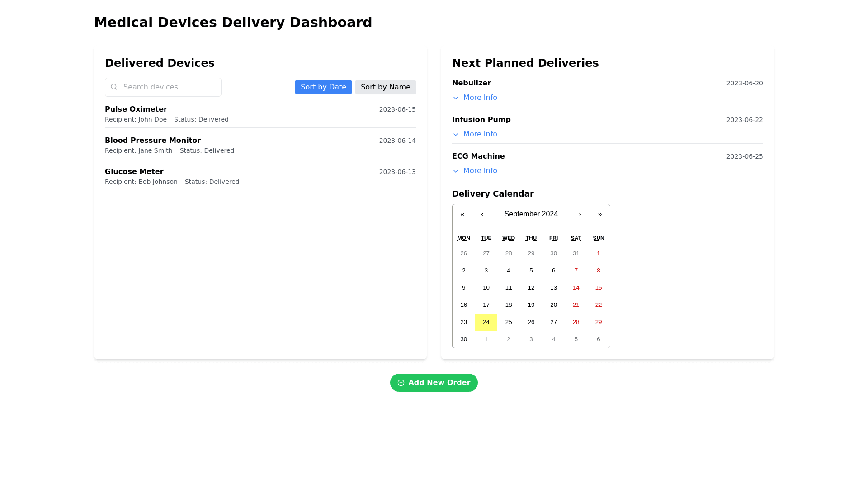Go to previous month in calendar

pos(482,214)
